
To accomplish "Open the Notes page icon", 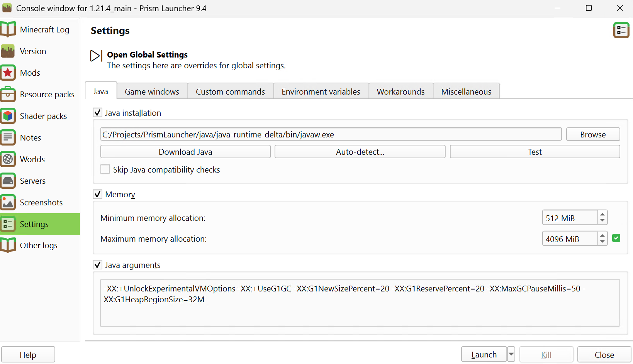I will tap(8, 137).
